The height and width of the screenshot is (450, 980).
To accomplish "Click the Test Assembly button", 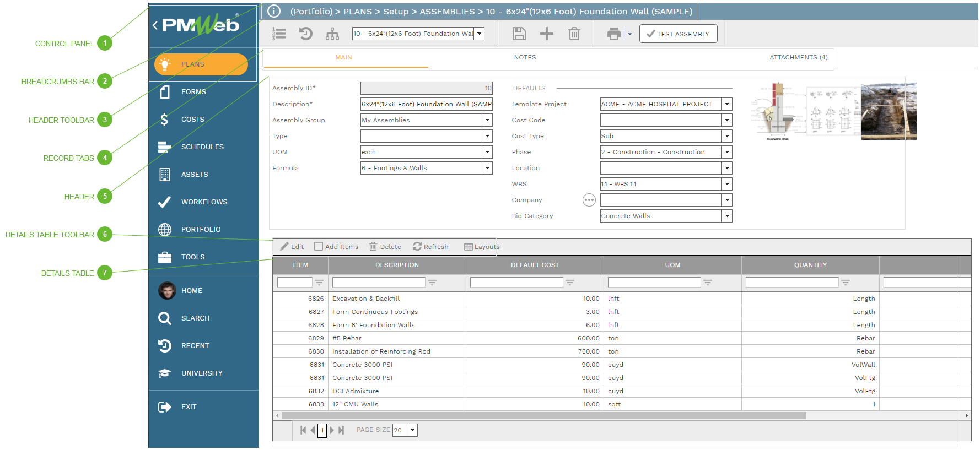I will point(678,34).
